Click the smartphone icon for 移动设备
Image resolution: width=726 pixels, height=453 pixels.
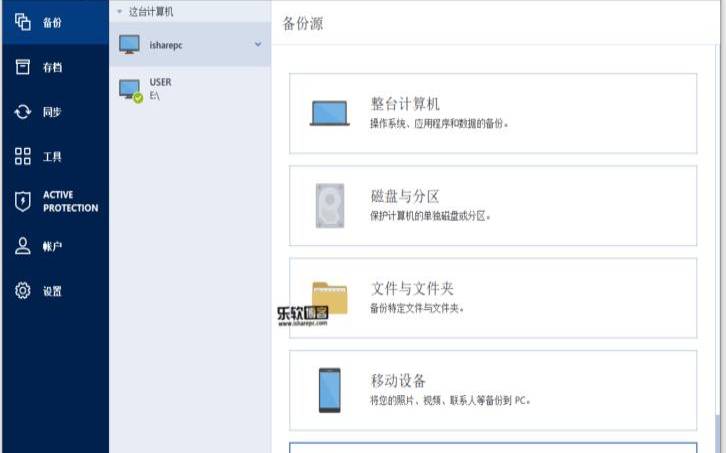click(330, 390)
